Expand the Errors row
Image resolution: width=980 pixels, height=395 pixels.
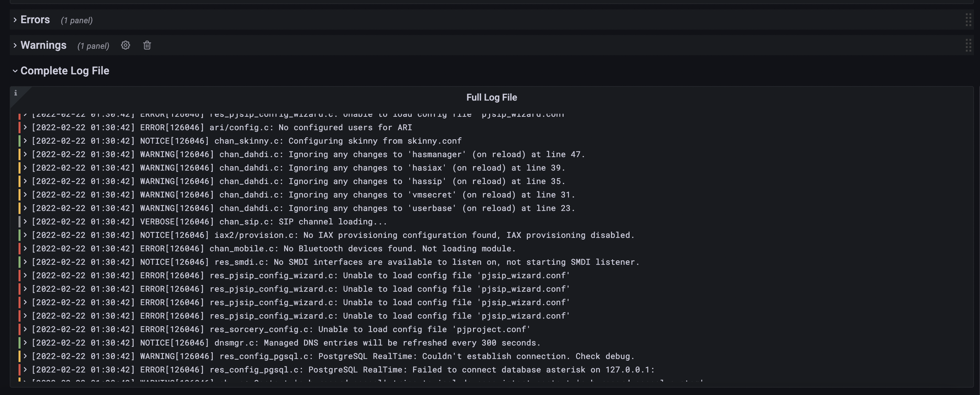tap(14, 20)
